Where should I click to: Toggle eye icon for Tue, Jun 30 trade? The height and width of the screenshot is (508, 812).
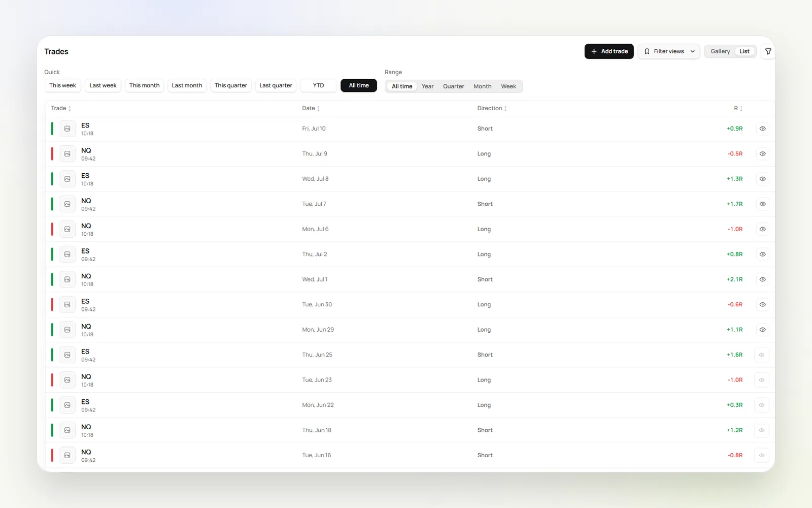(762, 305)
